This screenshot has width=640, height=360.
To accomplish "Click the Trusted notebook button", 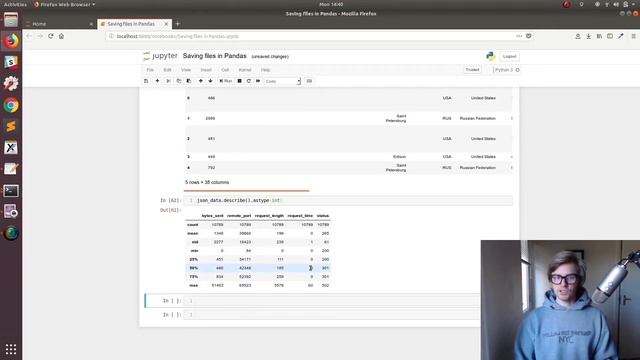I will click(x=472, y=70).
